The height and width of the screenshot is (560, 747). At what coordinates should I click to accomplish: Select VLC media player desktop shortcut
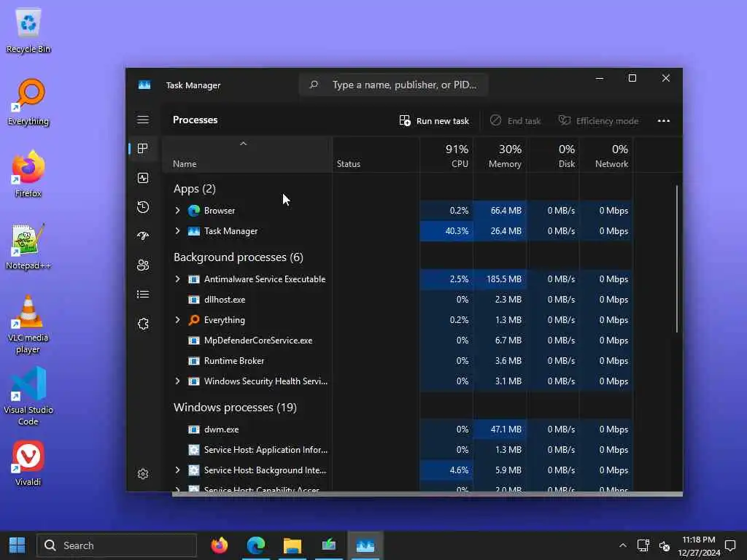(x=28, y=324)
